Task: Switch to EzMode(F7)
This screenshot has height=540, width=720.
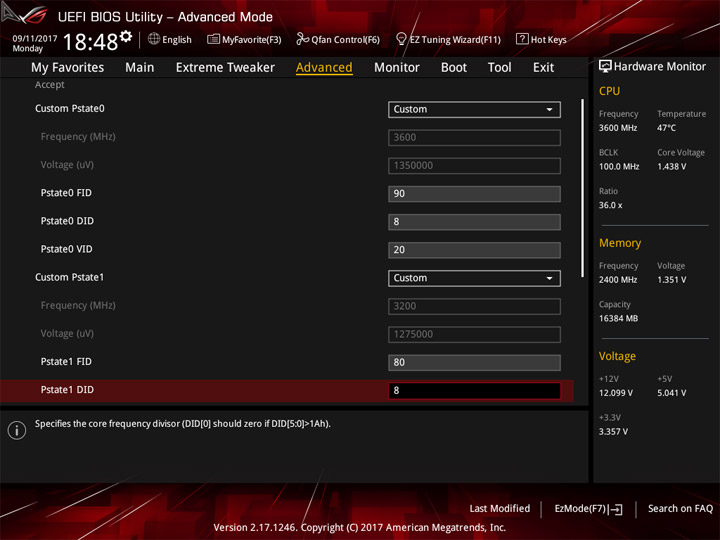Action: (588, 509)
